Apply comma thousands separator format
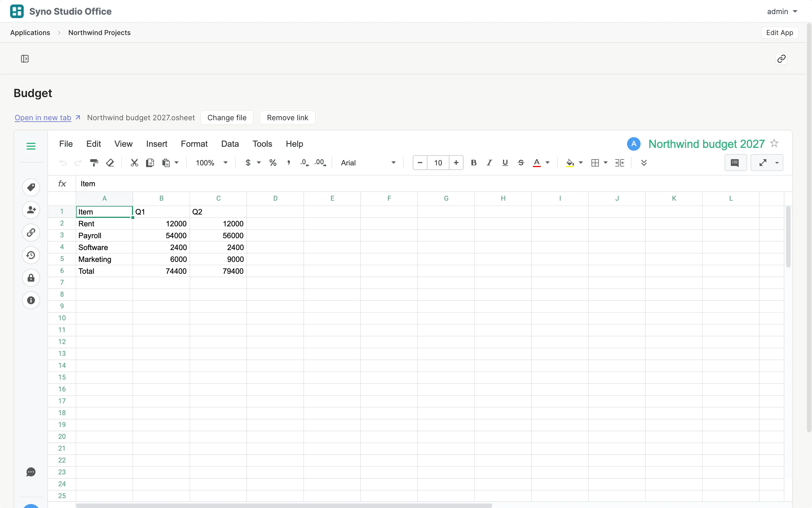 tap(288, 163)
